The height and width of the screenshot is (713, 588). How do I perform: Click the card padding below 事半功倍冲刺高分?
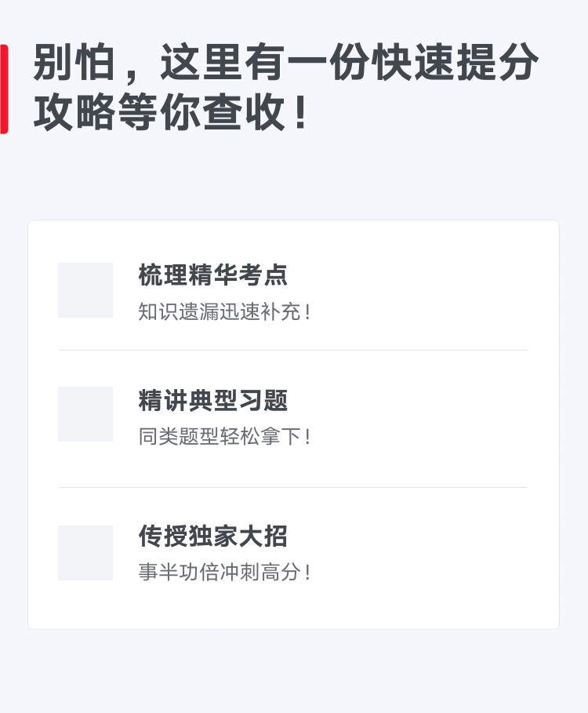pyautogui.click(x=293, y=606)
